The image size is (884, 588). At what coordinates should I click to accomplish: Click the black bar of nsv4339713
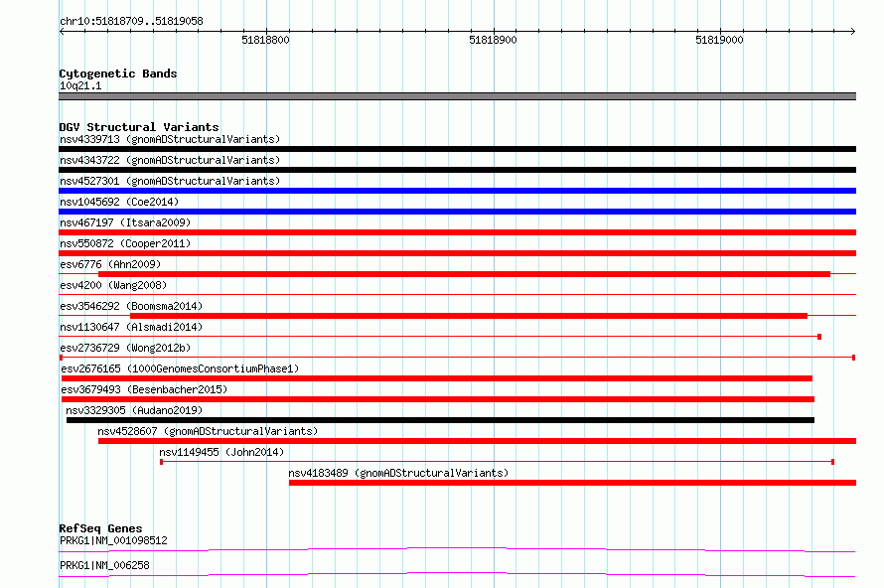click(457, 149)
